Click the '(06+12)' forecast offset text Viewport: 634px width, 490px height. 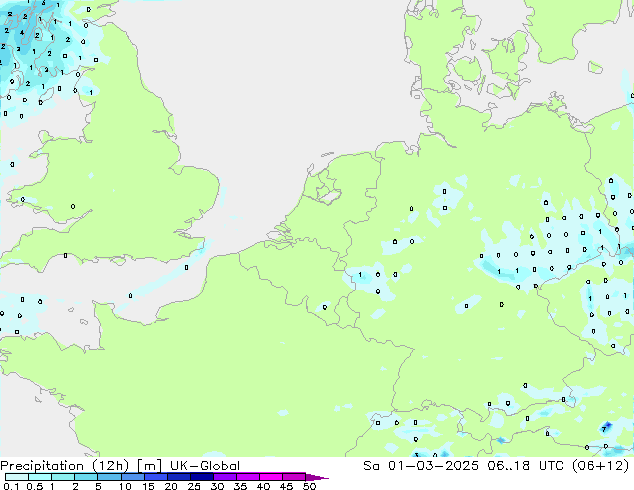(x=601, y=466)
